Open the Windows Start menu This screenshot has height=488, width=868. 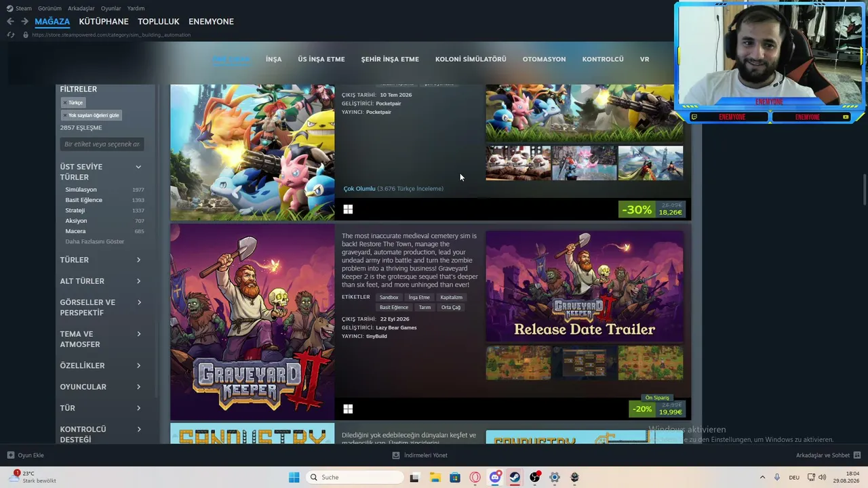(294, 477)
